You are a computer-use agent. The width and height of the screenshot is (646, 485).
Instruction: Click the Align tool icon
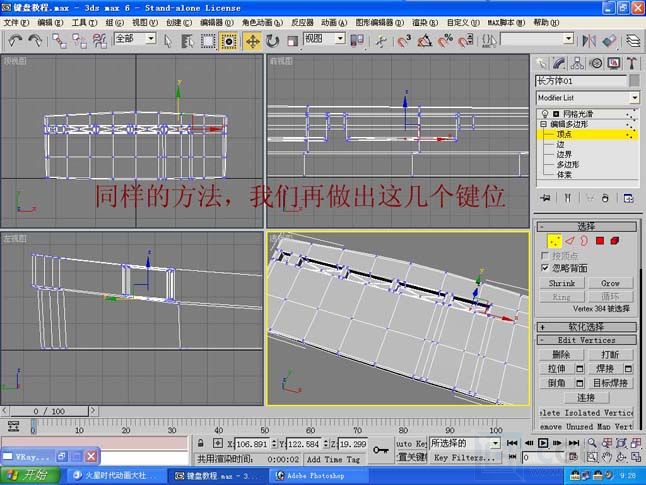609,40
